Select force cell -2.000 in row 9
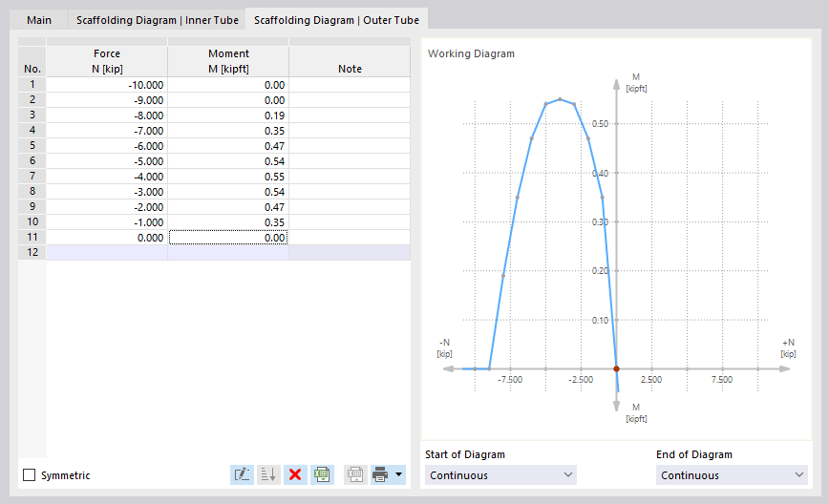Screen dimensions: 829x504 tap(107, 207)
